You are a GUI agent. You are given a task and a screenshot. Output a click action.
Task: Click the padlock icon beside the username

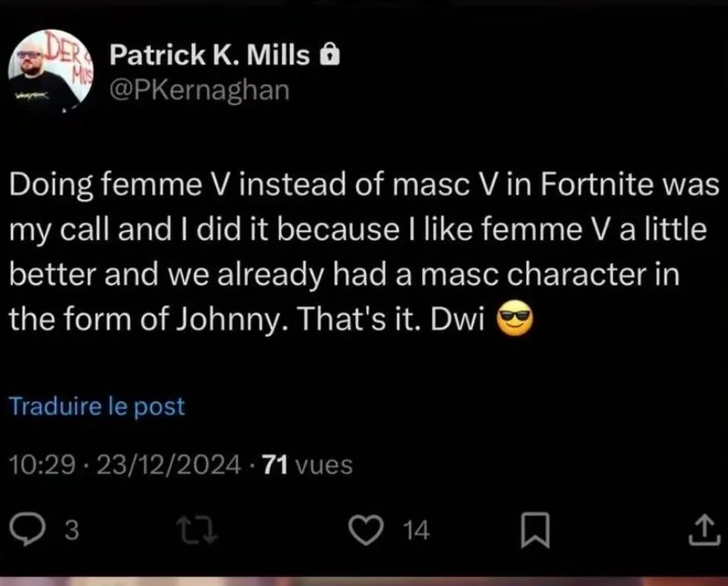point(329,53)
